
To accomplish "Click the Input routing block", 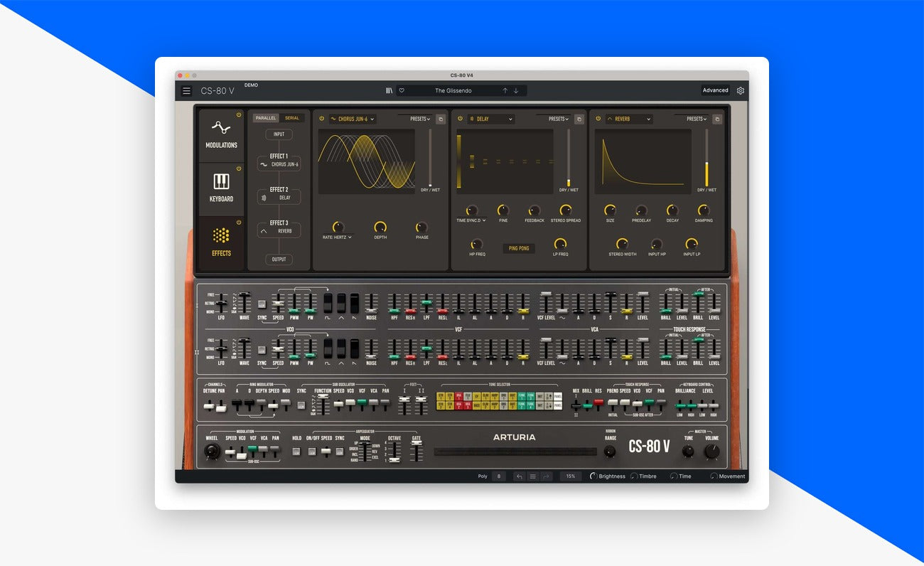I will coord(279,134).
